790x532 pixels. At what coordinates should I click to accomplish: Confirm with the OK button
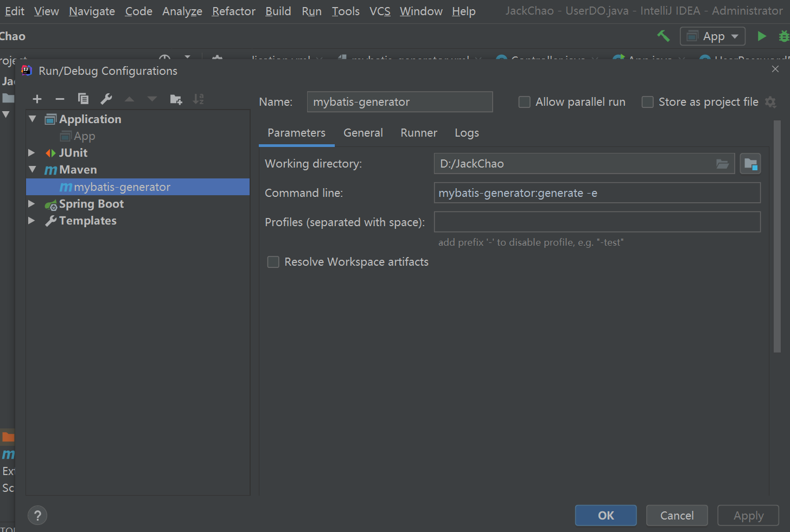tap(606, 516)
